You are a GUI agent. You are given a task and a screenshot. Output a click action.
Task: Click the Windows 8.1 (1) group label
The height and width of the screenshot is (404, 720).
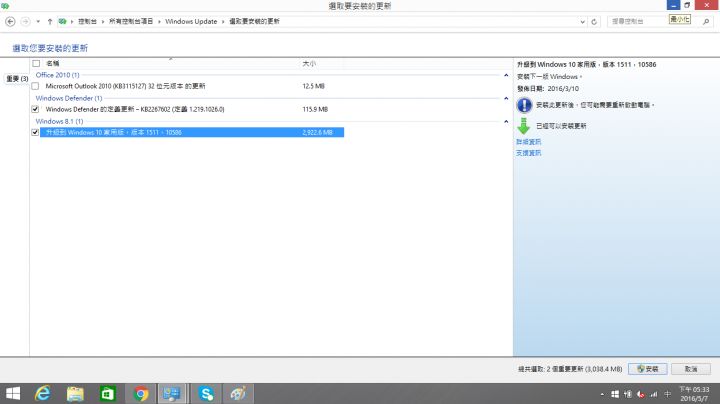(x=59, y=121)
